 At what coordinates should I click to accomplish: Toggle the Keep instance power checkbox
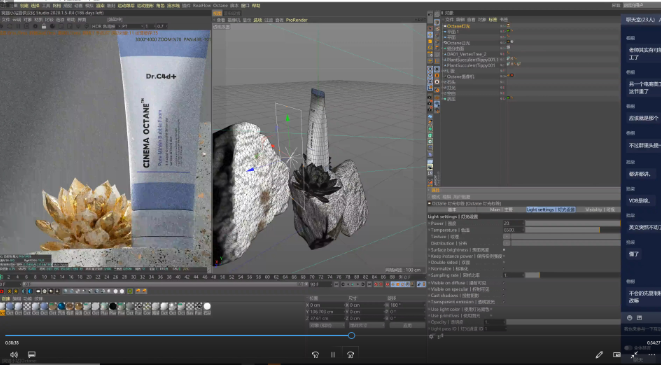pos(504,256)
